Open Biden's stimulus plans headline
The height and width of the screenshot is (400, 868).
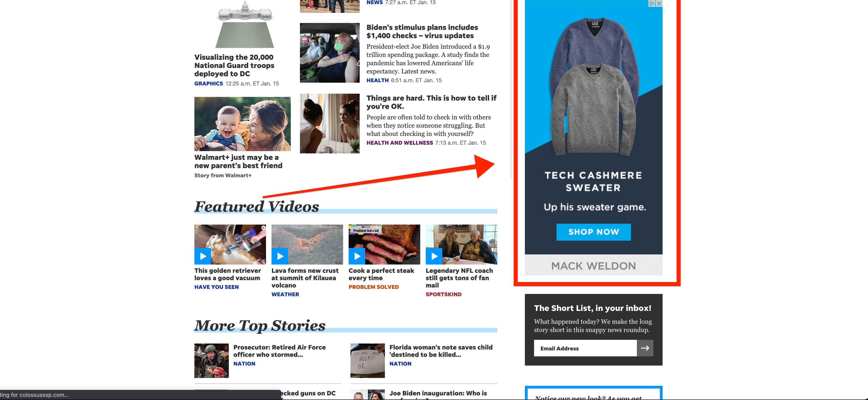422,31
